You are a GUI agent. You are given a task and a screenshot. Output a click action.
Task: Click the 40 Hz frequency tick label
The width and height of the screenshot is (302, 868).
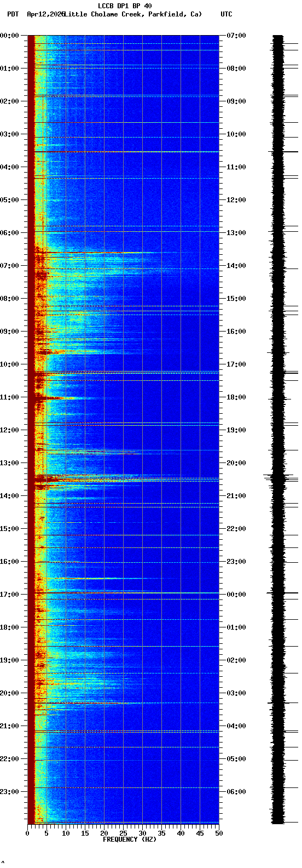(x=181, y=833)
